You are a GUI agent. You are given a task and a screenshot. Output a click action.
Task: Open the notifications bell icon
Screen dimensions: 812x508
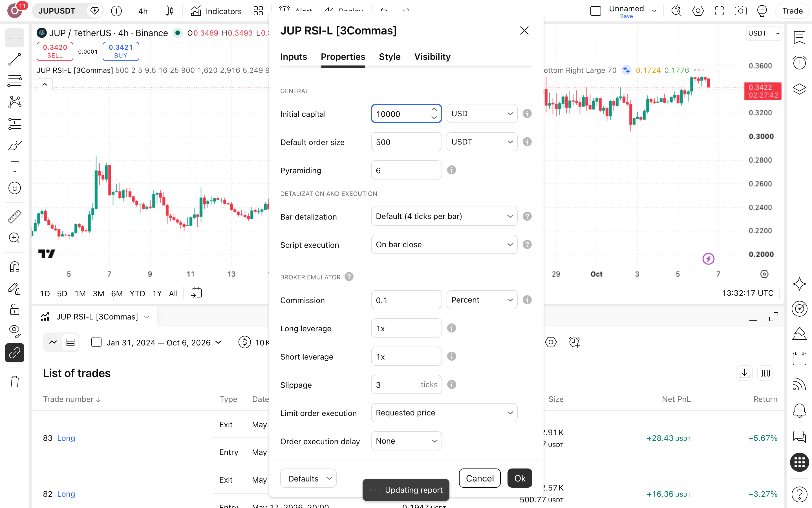(799, 410)
